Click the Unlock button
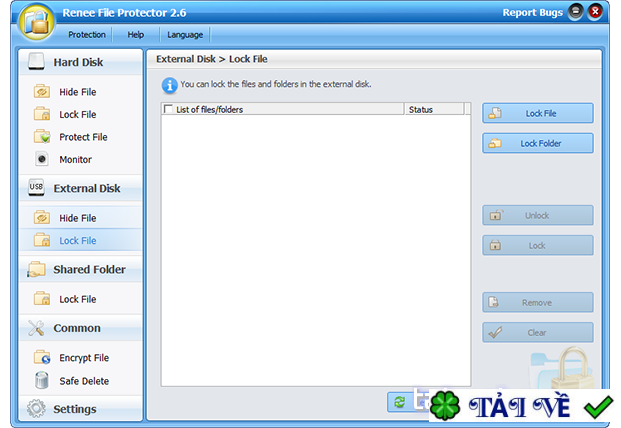The width and height of the screenshot is (621, 428). pos(538,215)
